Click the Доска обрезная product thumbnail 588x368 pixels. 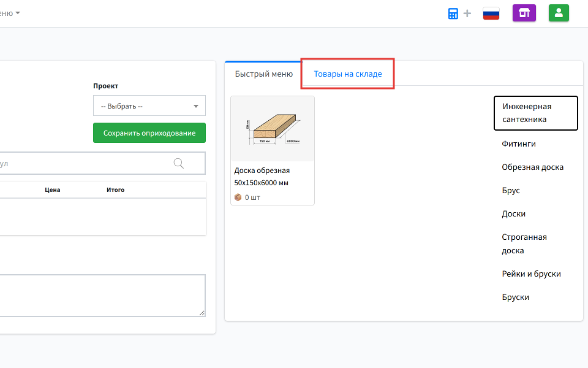coord(273,129)
